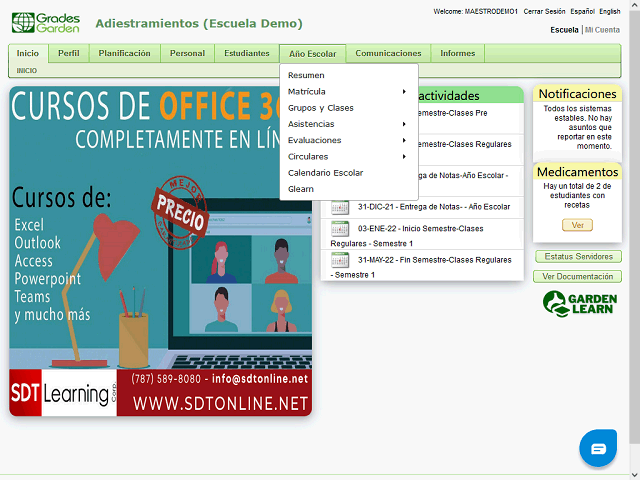Expand the Evaluaciones submenu arrow

(404, 140)
